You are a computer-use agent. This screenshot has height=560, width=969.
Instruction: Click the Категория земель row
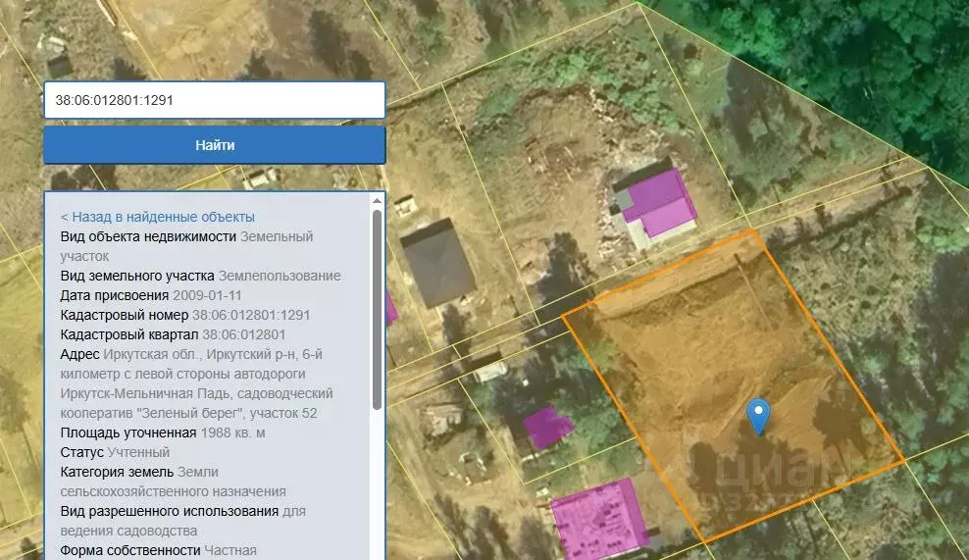tap(173, 482)
